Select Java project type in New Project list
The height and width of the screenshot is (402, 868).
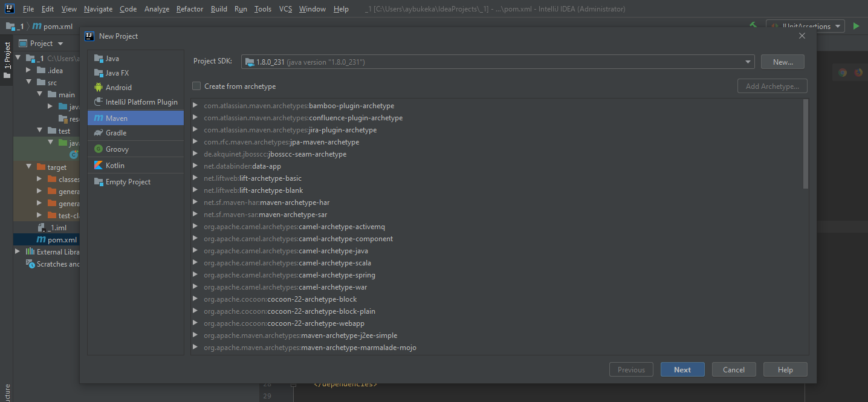coord(135,59)
